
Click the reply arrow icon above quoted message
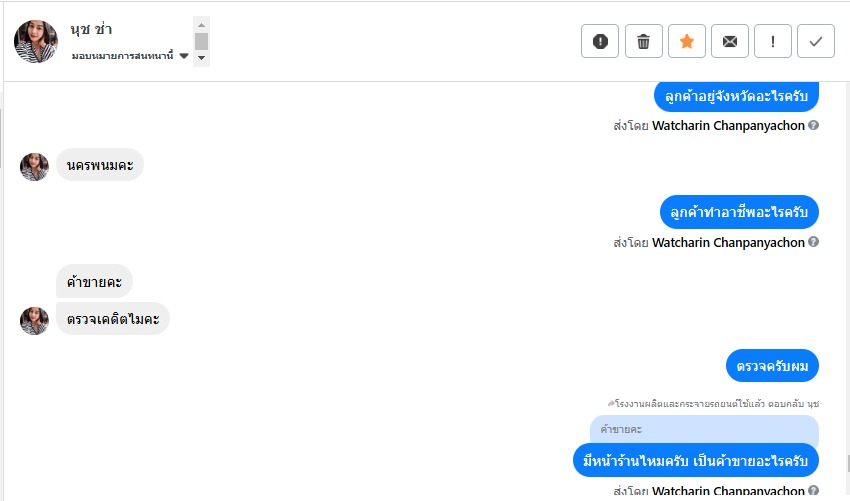pos(611,403)
